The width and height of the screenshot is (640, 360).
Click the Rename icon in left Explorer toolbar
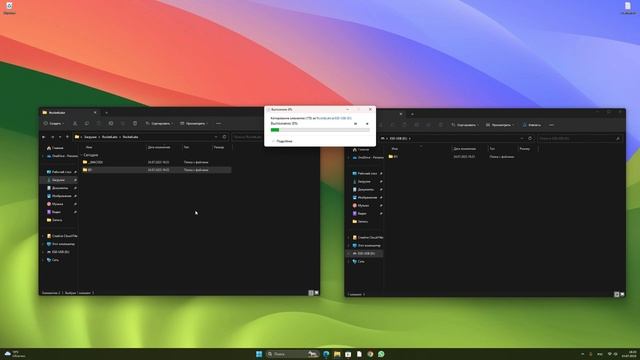pos(111,123)
